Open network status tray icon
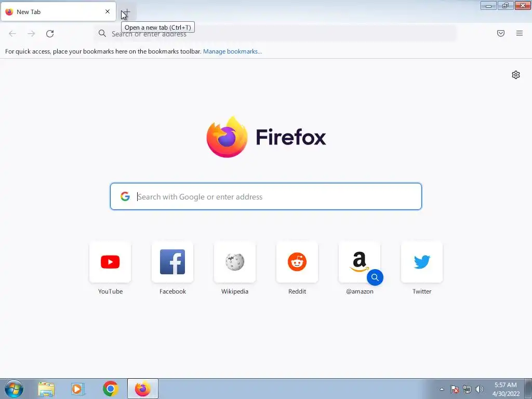Viewport: 532px width, 399px height. pos(467,389)
